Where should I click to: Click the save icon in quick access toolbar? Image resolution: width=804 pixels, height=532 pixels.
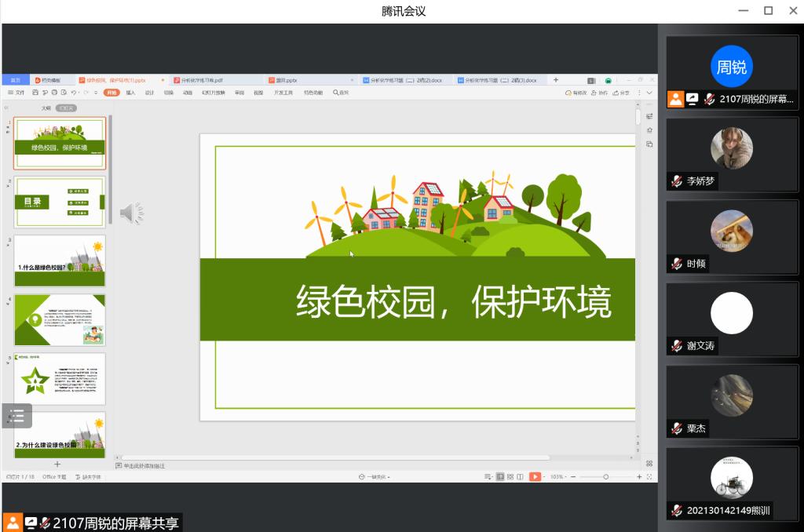pyautogui.click(x=34, y=93)
